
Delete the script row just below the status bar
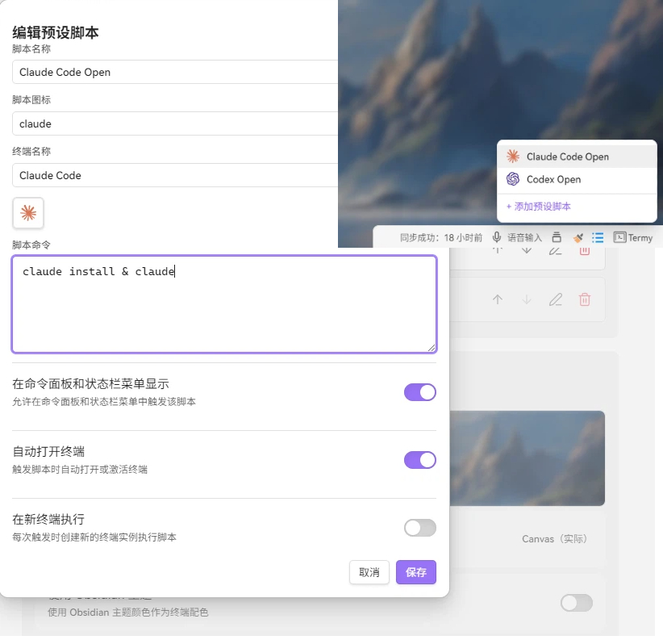[585, 250]
